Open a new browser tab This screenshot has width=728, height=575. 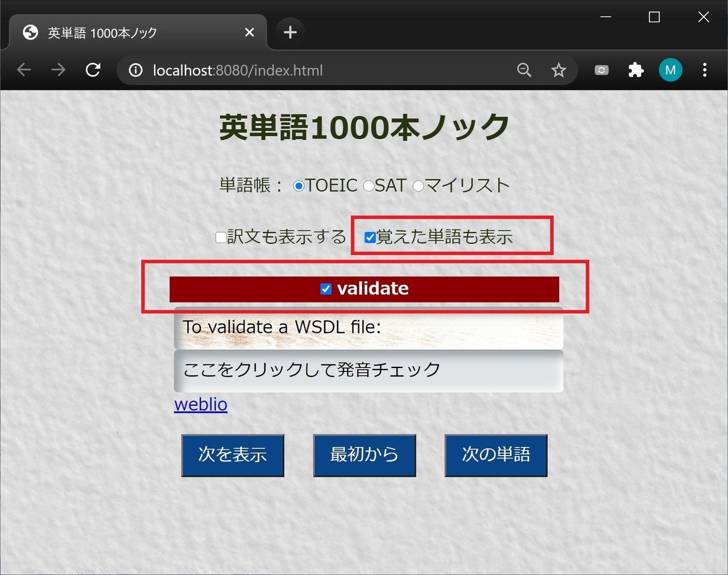[290, 32]
